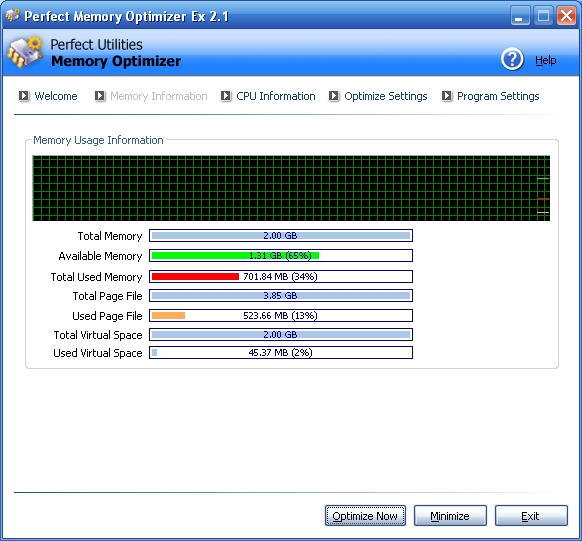Close the window with the red X

click(x=566, y=16)
